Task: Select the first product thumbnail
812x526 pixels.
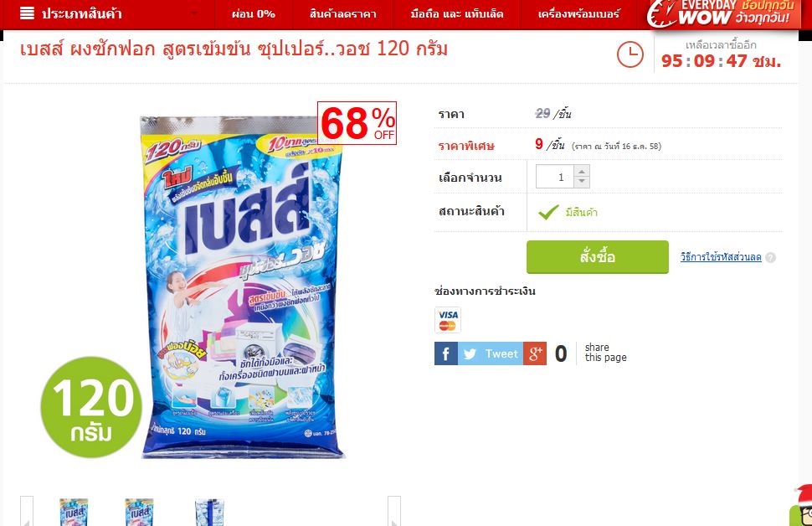Action: click(x=74, y=512)
